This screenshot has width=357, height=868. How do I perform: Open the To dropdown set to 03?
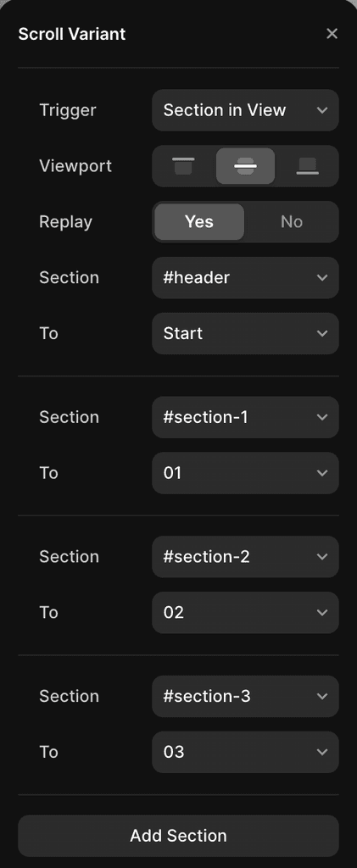[245, 753]
